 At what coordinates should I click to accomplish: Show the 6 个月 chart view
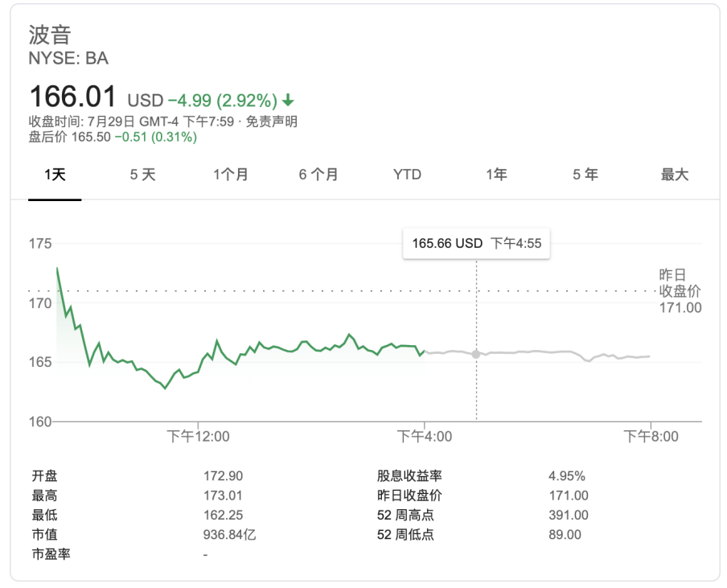pos(318,175)
